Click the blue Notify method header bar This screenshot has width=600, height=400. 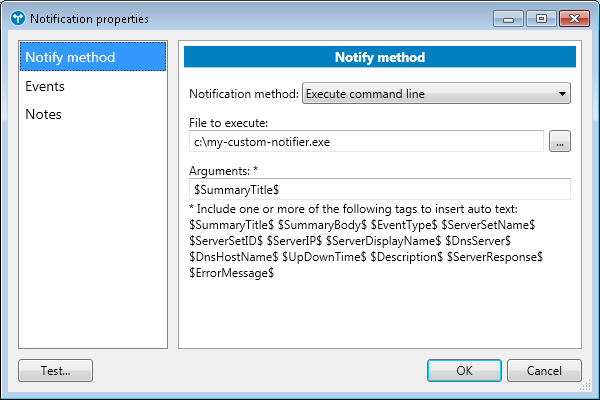(379, 57)
